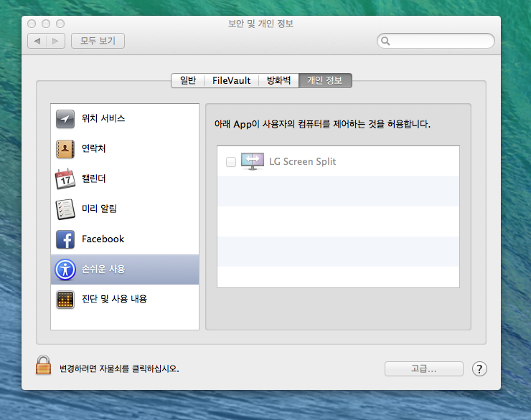This screenshot has height=420, width=531.
Task: Open help with the question mark button
Action: [479, 369]
